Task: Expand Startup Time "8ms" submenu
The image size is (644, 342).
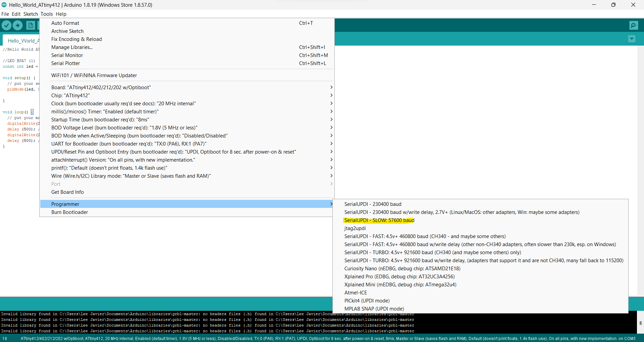Action: coord(187,120)
